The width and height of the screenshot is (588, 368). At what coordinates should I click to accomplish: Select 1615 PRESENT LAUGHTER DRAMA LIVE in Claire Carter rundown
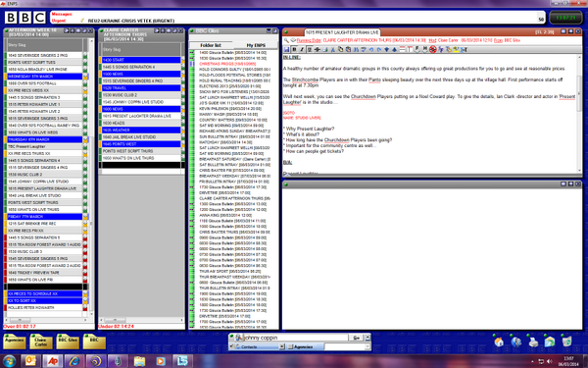click(142, 116)
